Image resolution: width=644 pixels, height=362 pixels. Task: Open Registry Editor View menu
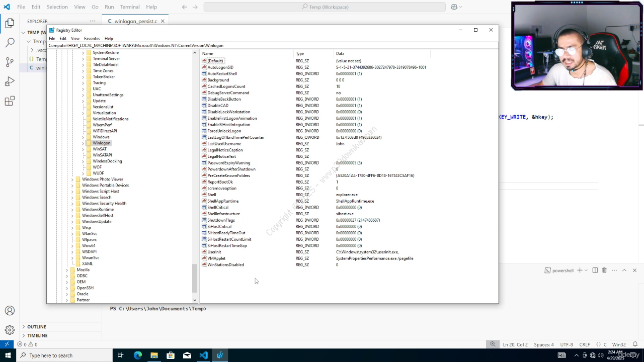(x=75, y=38)
